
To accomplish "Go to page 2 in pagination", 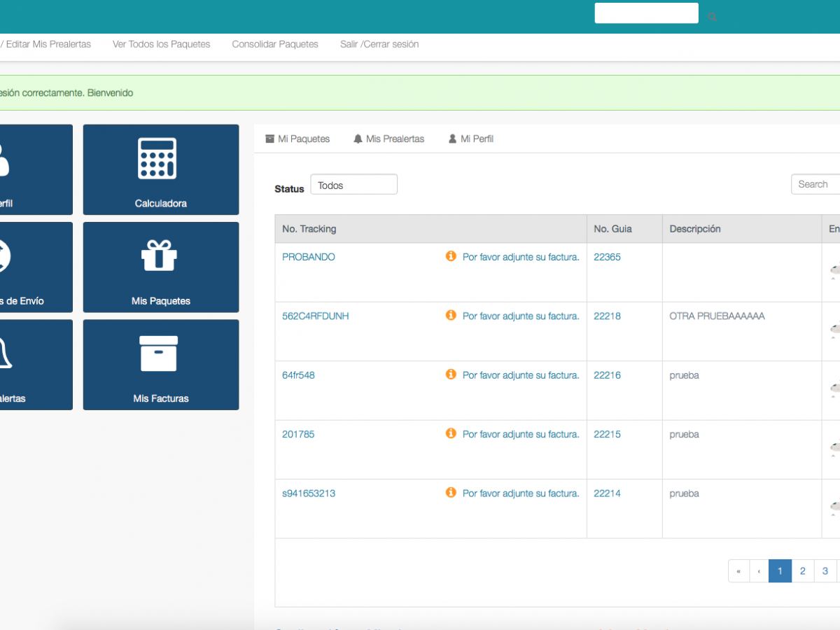I will pos(802,570).
